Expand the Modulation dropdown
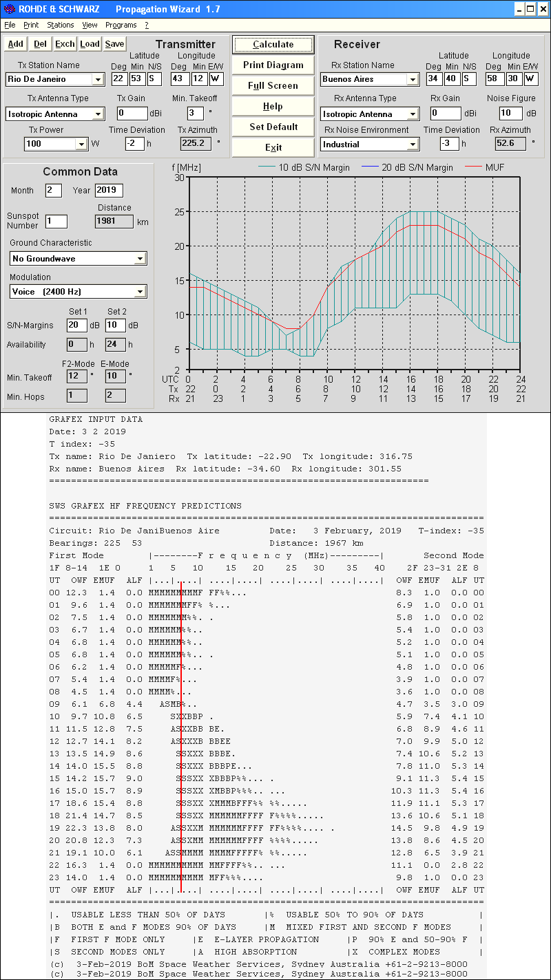 [140, 292]
